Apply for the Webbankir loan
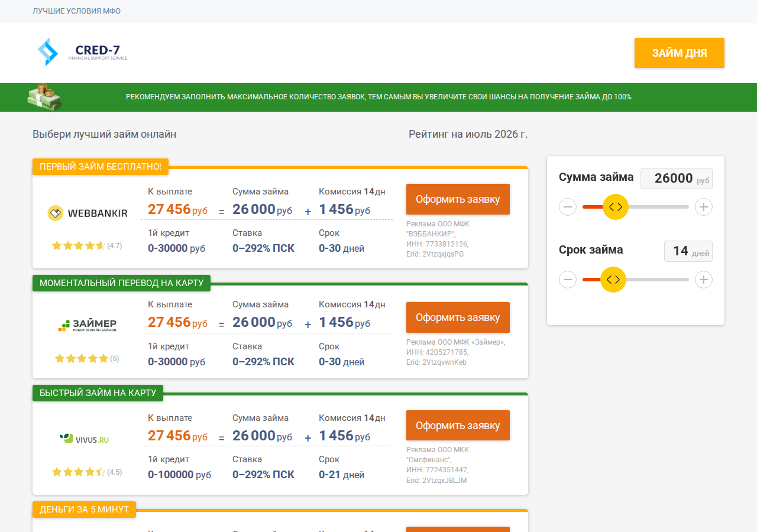757x532 pixels. [458, 199]
